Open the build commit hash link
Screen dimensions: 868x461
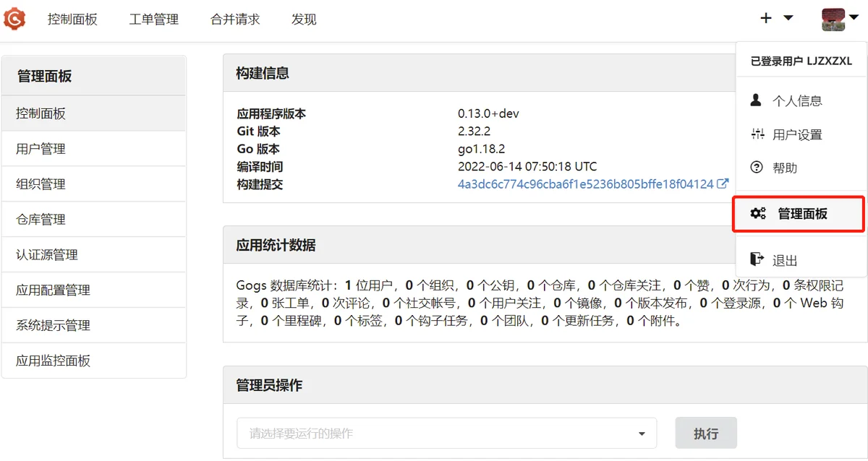click(585, 184)
